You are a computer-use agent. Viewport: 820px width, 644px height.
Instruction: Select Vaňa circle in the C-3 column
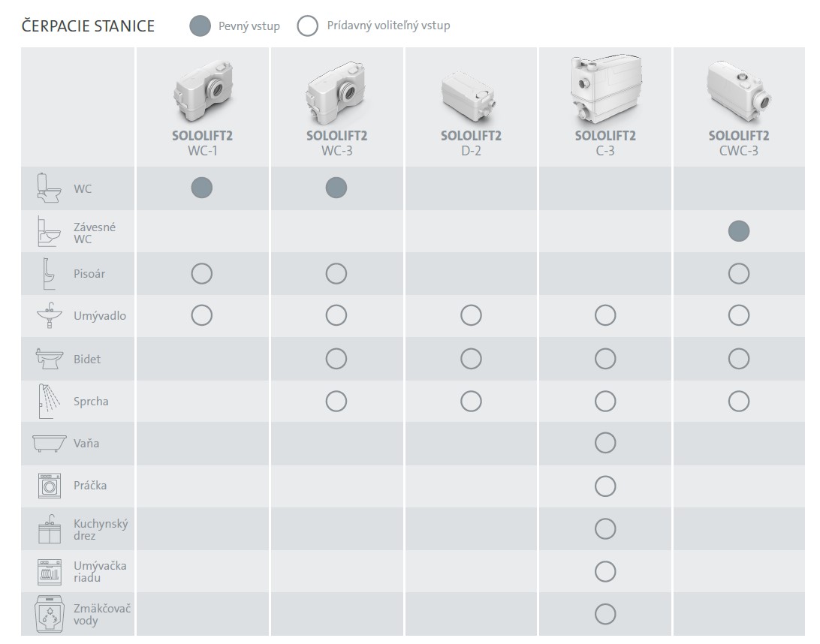604,444
